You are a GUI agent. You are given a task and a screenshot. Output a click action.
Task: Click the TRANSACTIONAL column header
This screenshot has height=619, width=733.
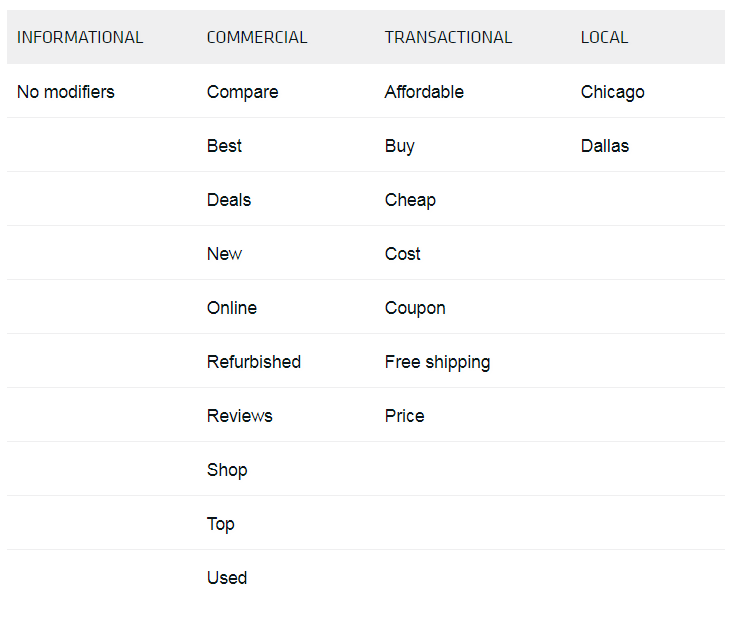tap(448, 38)
